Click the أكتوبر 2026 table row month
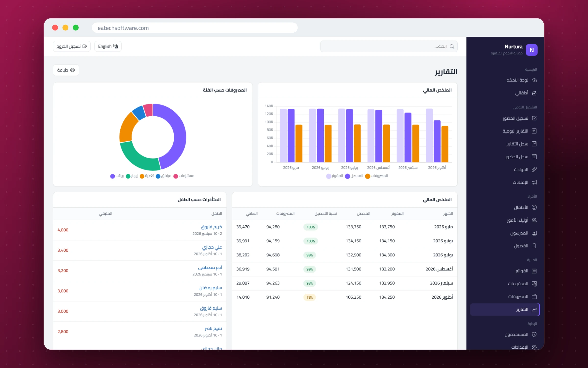588x368 pixels. click(442, 297)
